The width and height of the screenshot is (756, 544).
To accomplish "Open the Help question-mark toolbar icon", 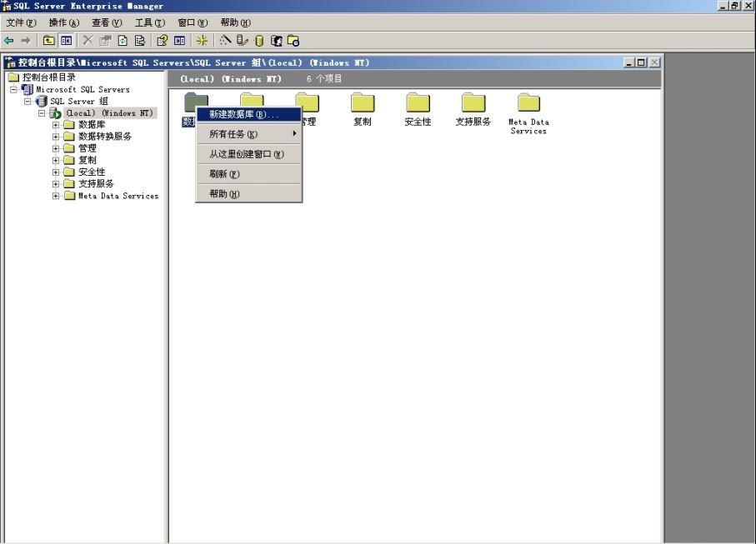I will pos(163,41).
